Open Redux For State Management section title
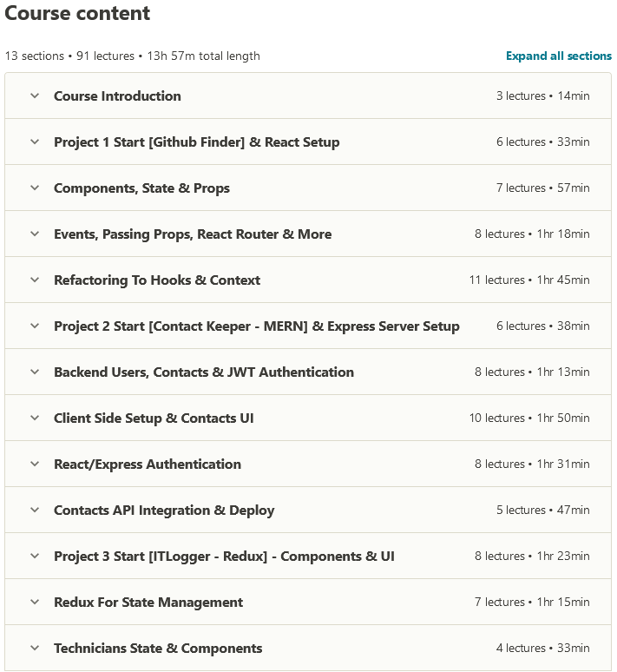The height and width of the screenshot is (672, 617). coord(148,603)
